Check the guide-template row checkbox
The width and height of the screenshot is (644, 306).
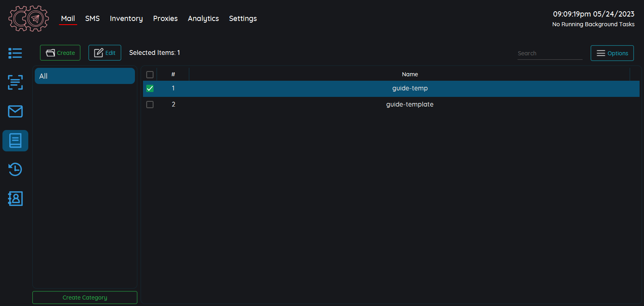pyautogui.click(x=150, y=105)
